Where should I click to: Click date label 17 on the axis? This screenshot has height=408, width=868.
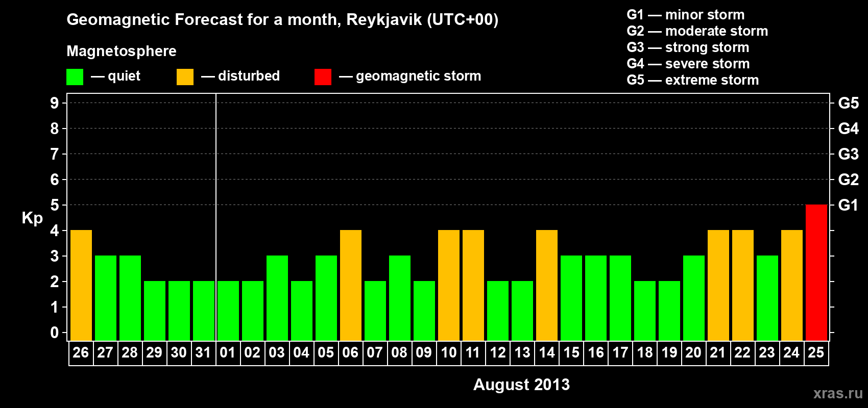tap(620, 353)
